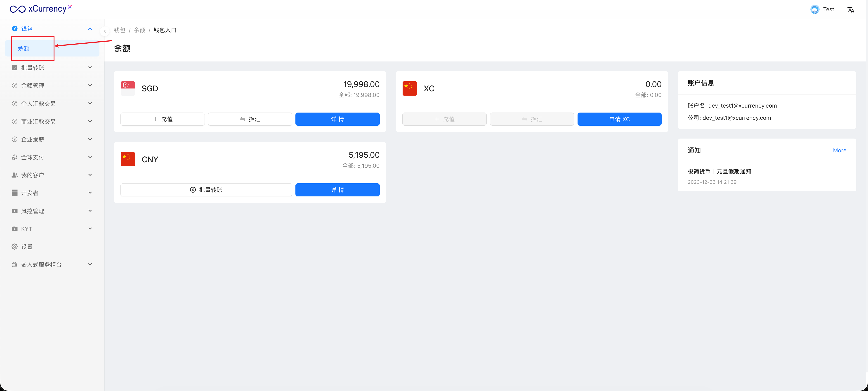Click the language translation icon
The height and width of the screenshot is (391, 868).
850,9
